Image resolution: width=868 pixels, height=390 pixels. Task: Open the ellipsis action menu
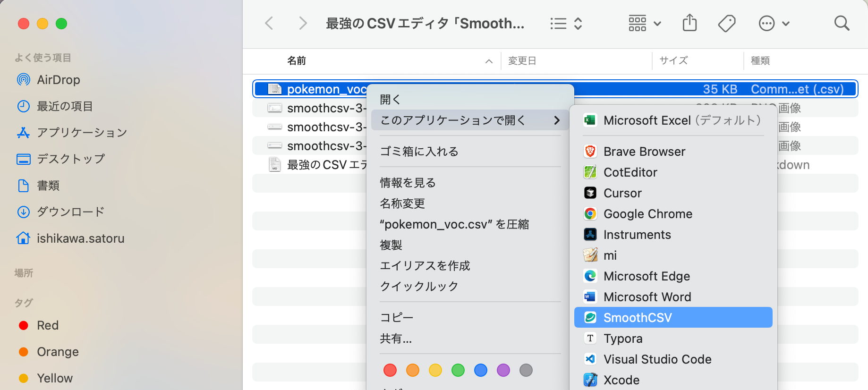tap(774, 23)
